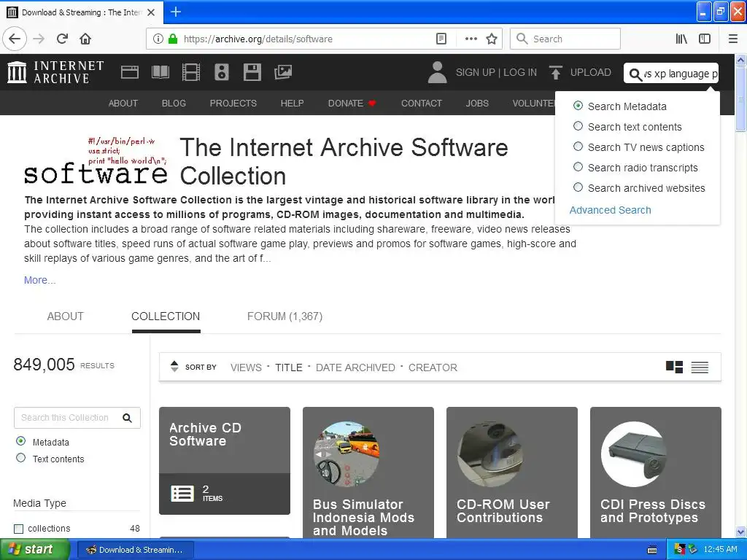Toggle reader view icon in address bar
This screenshot has width=747, height=560.
pyautogui.click(x=441, y=39)
